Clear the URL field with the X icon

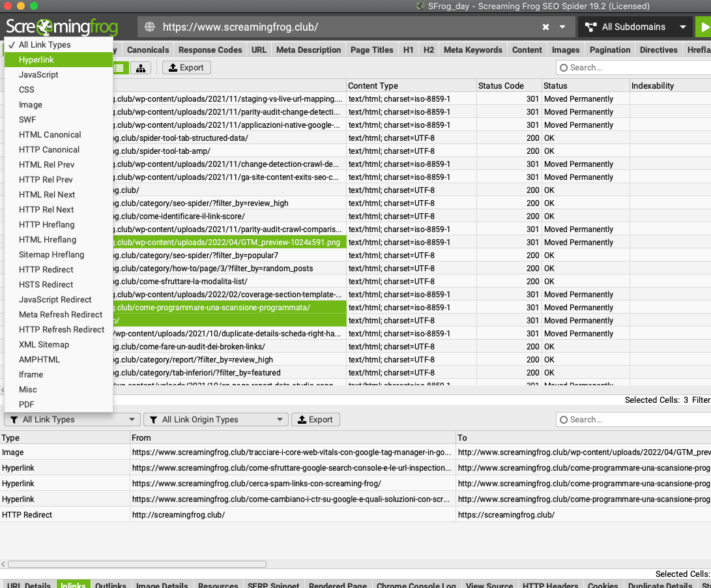point(545,27)
